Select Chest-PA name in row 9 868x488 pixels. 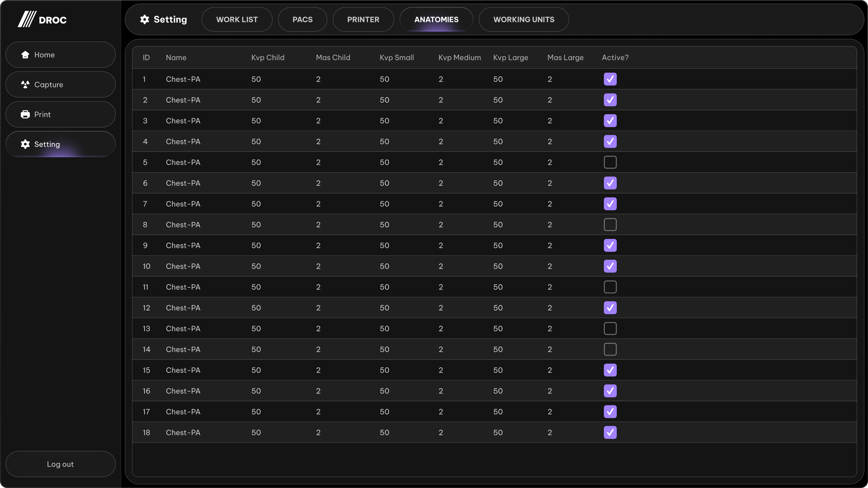[x=183, y=245]
